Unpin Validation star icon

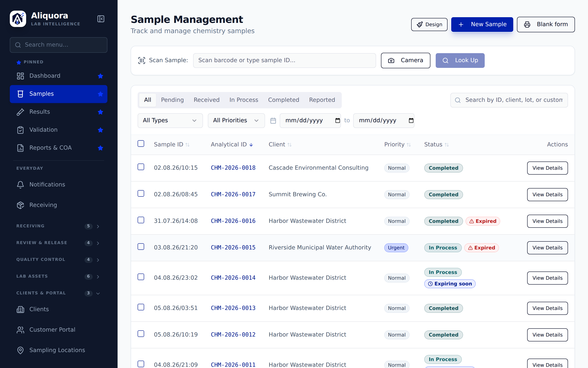pos(100,130)
